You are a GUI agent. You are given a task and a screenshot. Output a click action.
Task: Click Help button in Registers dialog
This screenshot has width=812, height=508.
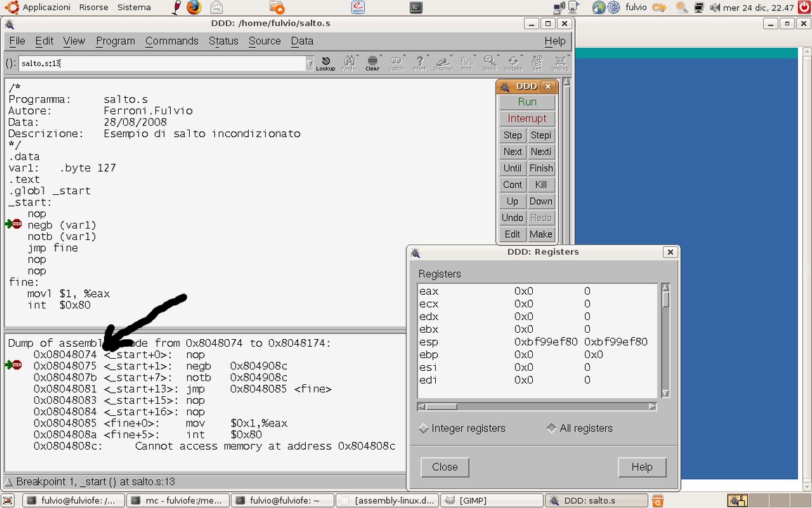point(642,467)
